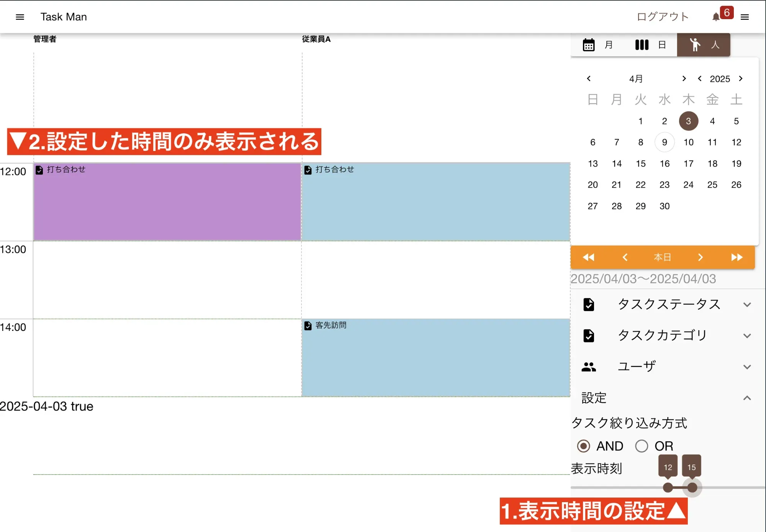The width and height of the screenshot is (766, 532).
Task: Skip forward with the double-right arrow
Action: 737,257
